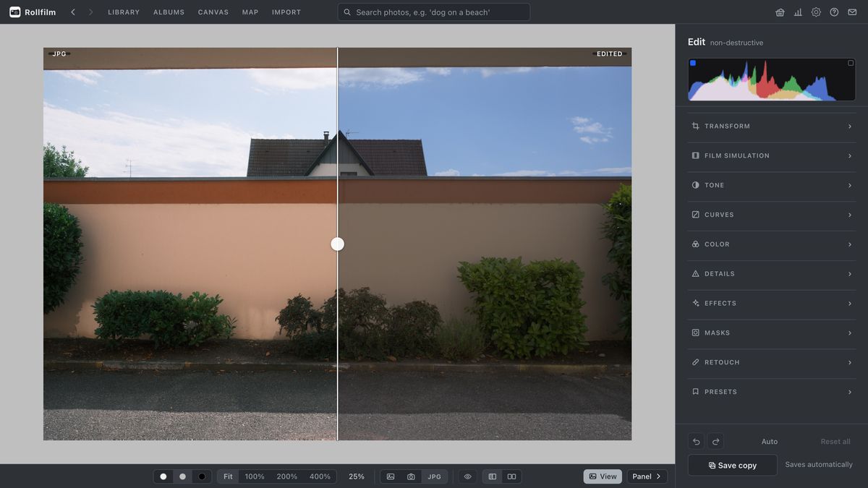
Task: Toggle highlight clipping indicator on histogram
Action: pyautogui.click(x=851, y=64)
